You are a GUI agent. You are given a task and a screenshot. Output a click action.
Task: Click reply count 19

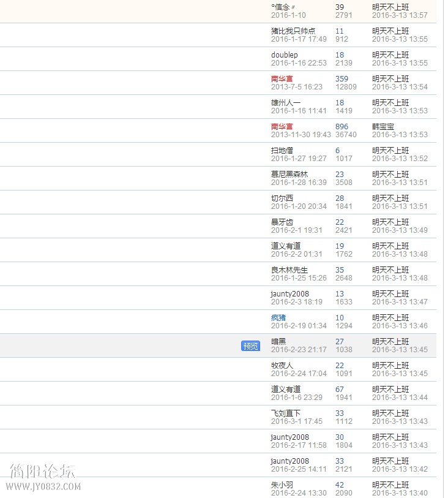340,246
